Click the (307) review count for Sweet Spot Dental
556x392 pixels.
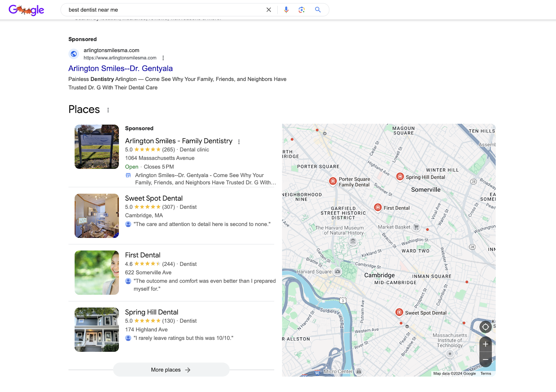[169, 207]
